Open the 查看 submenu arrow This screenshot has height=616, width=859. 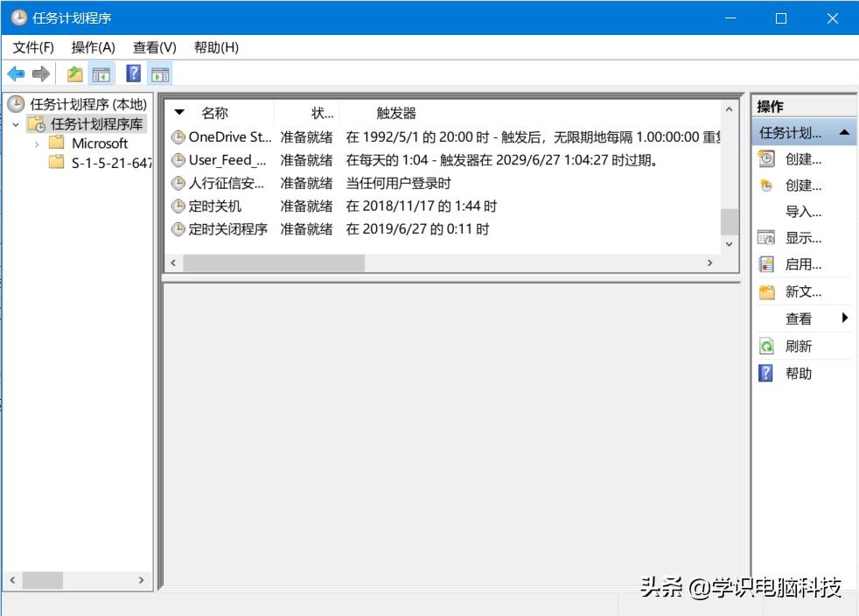(x=844, y=318)
